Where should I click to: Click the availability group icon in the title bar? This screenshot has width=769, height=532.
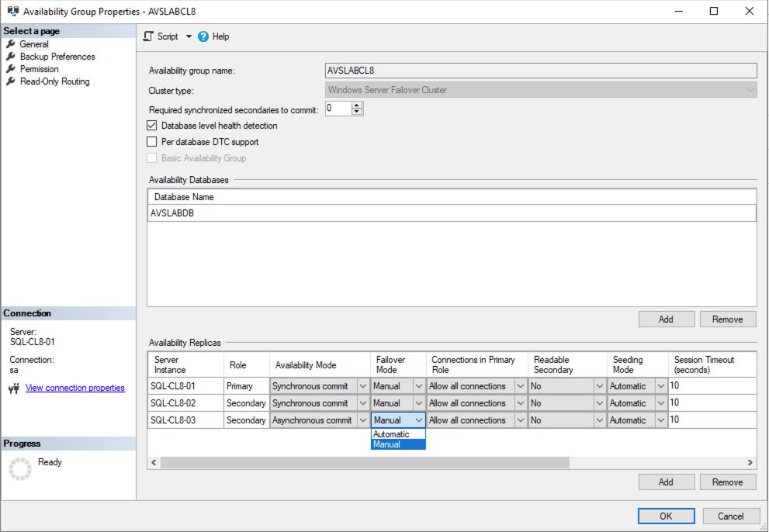pyautogui.click(x=12, y=11)
